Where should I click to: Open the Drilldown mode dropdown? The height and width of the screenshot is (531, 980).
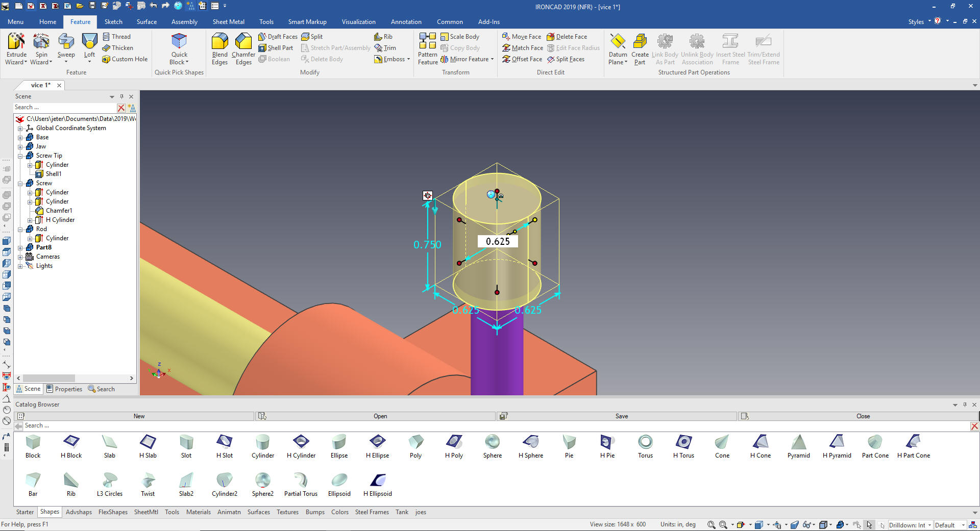(929, 525)
